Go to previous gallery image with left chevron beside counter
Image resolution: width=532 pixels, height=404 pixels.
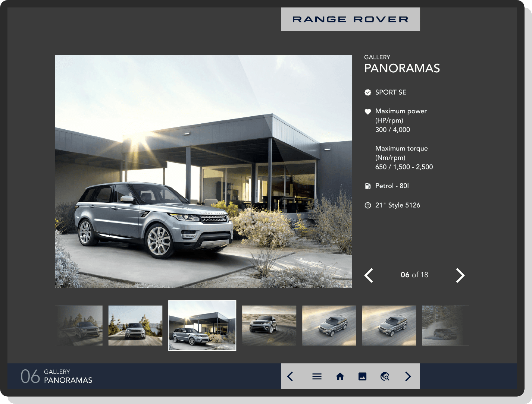coord(369,275)
